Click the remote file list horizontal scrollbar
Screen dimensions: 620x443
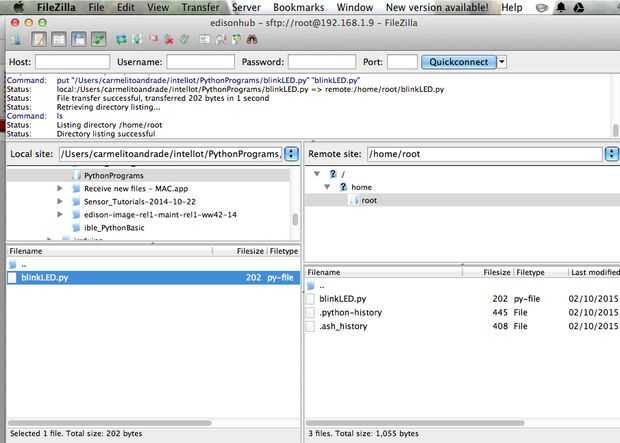coord(415,423)
